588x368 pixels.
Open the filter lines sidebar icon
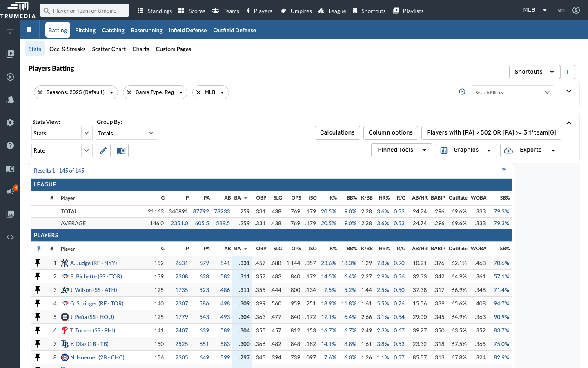coord(10,31)
